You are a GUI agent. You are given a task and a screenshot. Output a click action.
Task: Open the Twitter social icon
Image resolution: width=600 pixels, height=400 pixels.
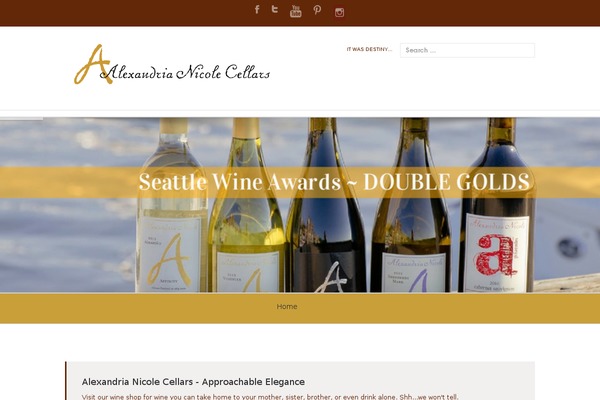click(x=275, y=9)
